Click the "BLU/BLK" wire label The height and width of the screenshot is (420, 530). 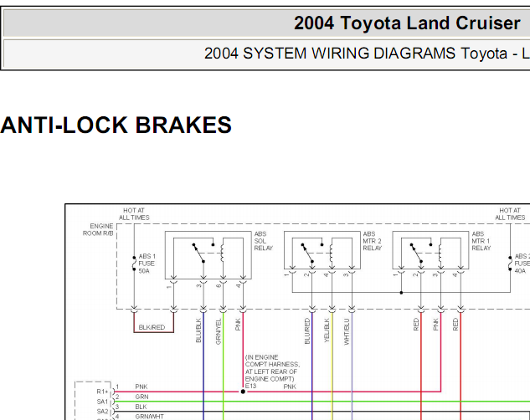click(x=198, y=330)
